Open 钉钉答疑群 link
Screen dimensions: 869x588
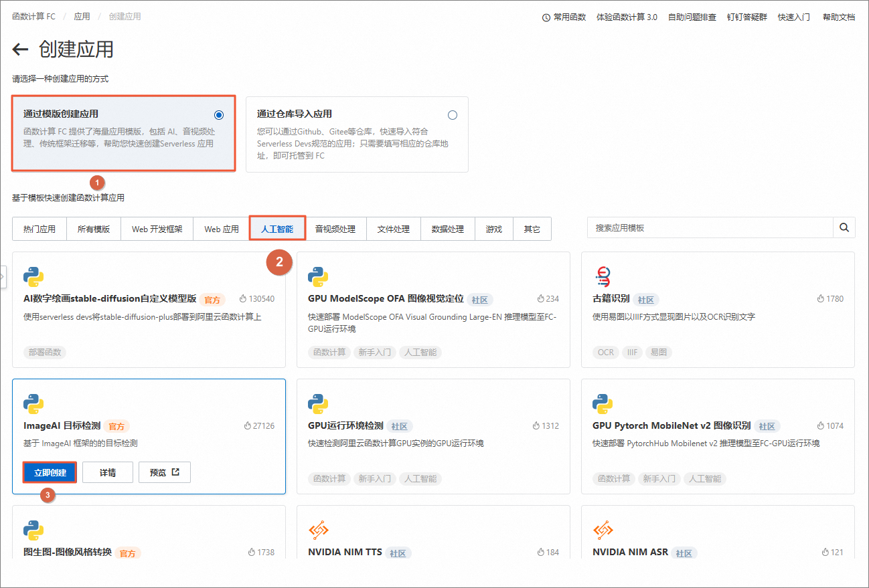(x=747, y=17)
